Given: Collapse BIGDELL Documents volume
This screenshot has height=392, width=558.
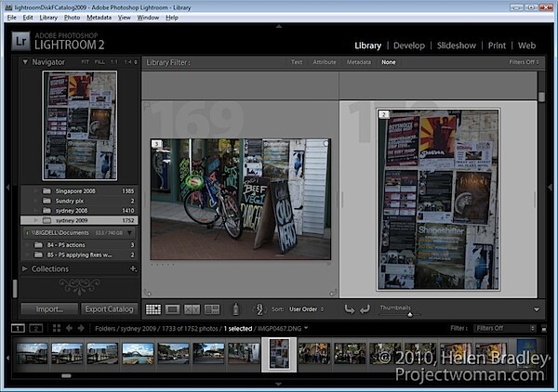Looking at the screenshot, I should (130, 233).
